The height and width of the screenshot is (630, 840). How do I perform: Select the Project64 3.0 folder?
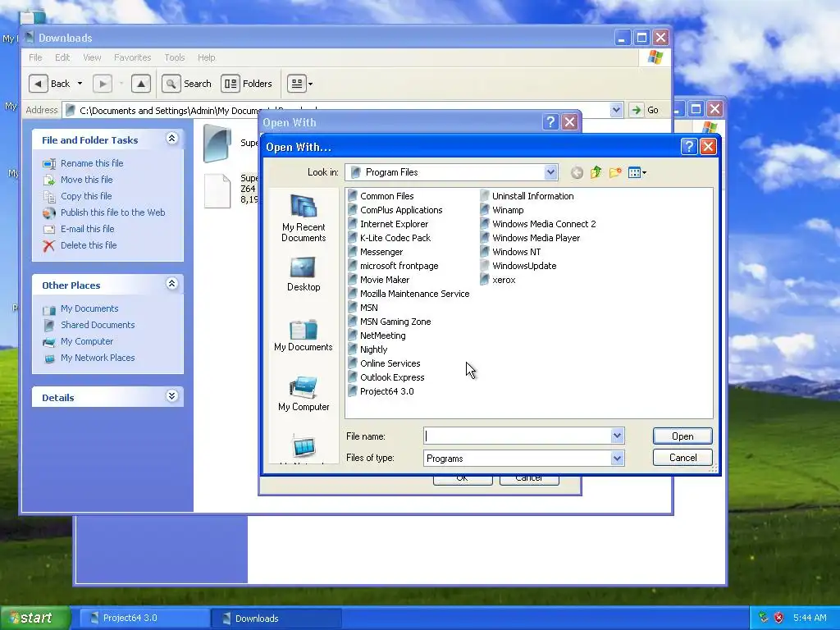click(381, 391)
